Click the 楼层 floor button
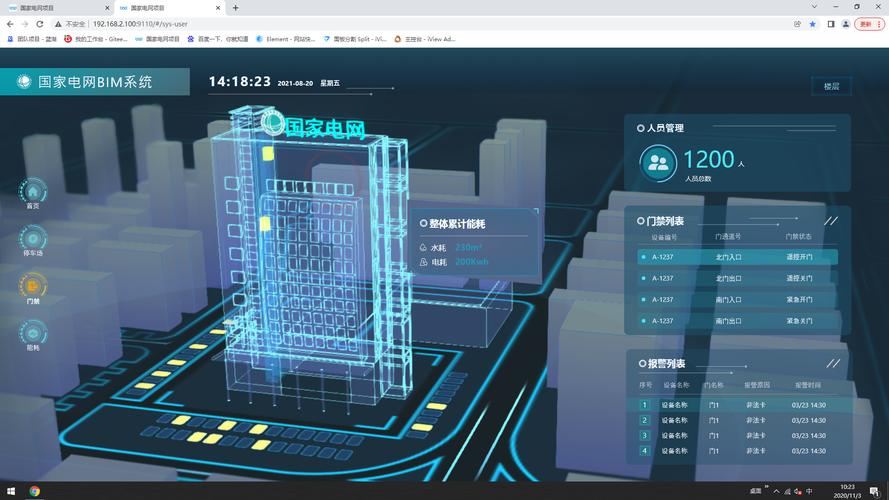The height and width of the screenshot is (500, 889). (x=831, y=86)
